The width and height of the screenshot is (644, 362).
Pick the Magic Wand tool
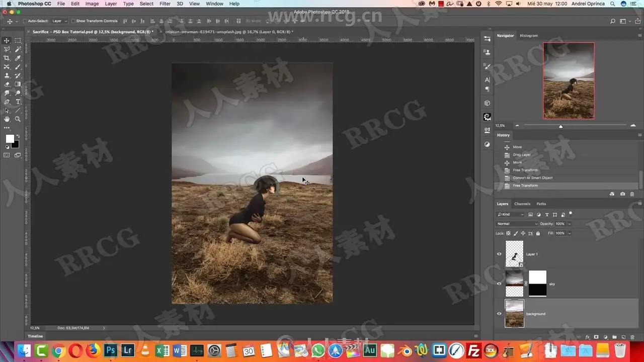18,49
